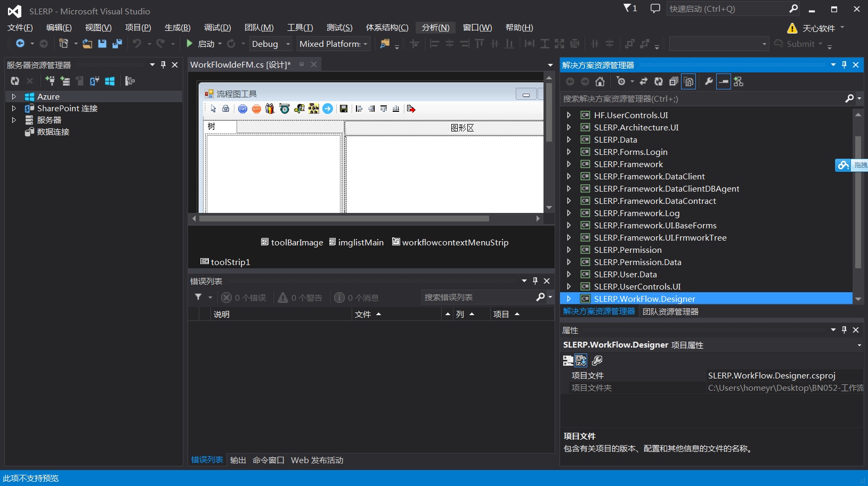The image size is (868, 486).
Task: Expand the SLERP.Framework.Log project
Action: click(569, 213)
